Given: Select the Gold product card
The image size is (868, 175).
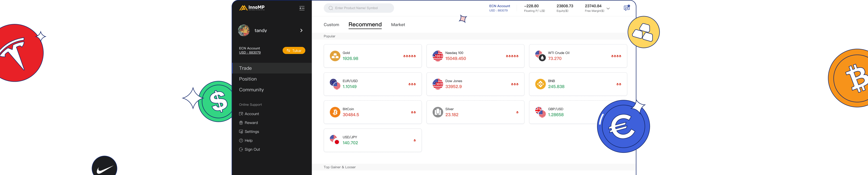Looking at the screenshot, I should [372, 56].
